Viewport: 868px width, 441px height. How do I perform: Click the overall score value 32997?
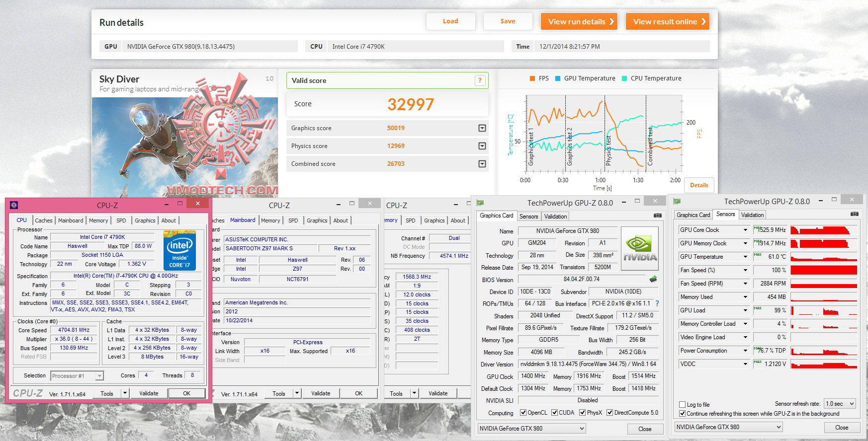click(411, 104)
